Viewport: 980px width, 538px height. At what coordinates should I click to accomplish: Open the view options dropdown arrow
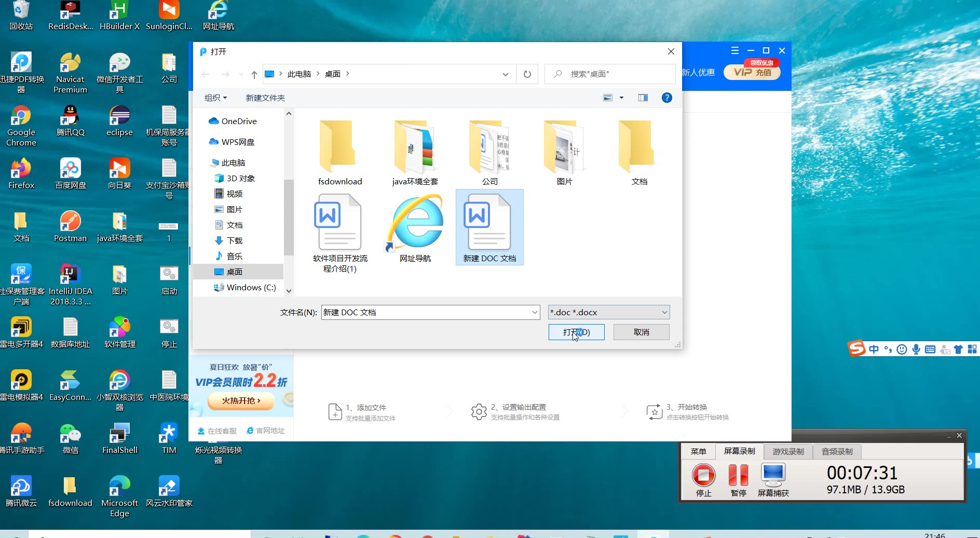621,98
